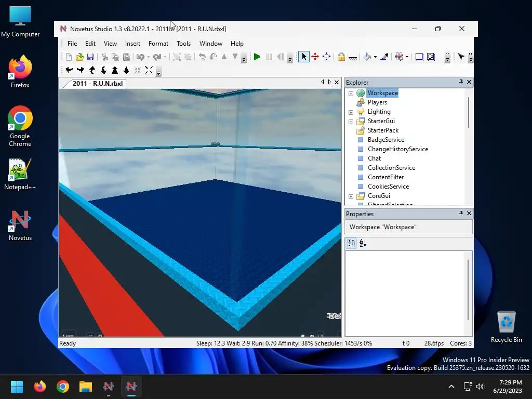Select Players in the Explorer
The width and height of the screenshot is (532, 399).
pyautogui.click(x=377, y=102)
